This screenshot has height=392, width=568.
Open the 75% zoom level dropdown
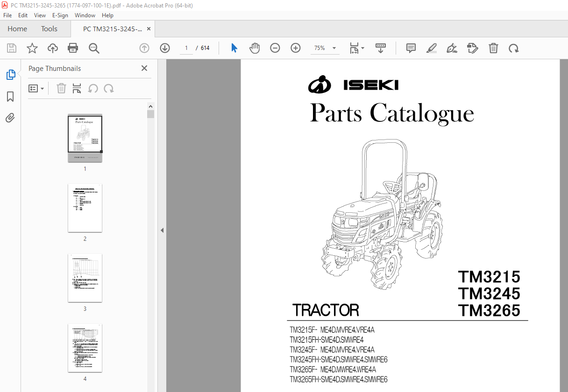click(x=325, y=48)
